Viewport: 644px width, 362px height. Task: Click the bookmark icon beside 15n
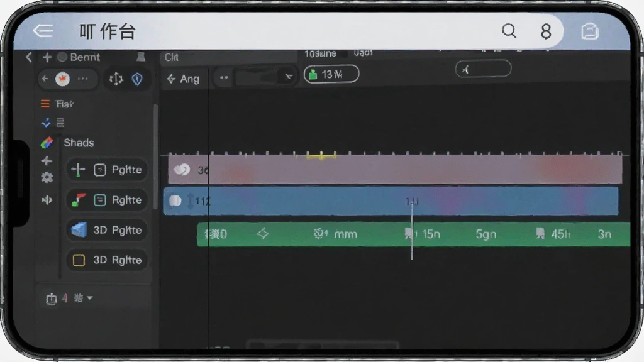pos(409,234)
